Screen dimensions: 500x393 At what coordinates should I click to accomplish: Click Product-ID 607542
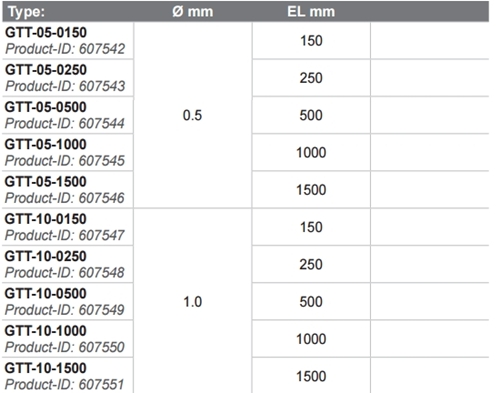(x=65, y=49)
